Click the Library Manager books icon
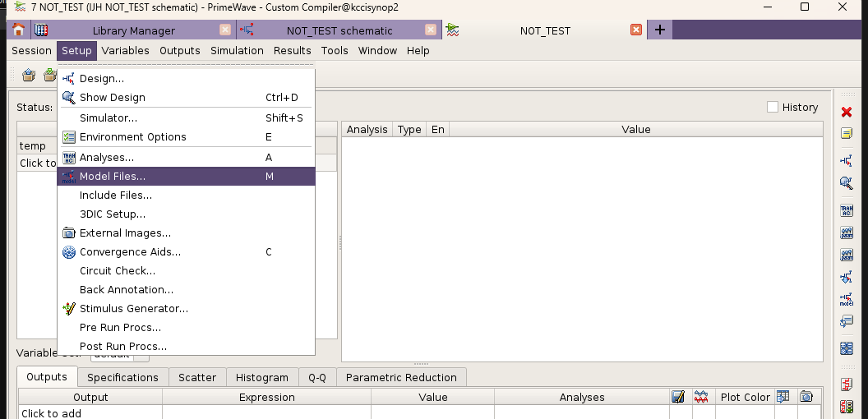This screenshot has height=419, width=868. click(x=41, y=30)
